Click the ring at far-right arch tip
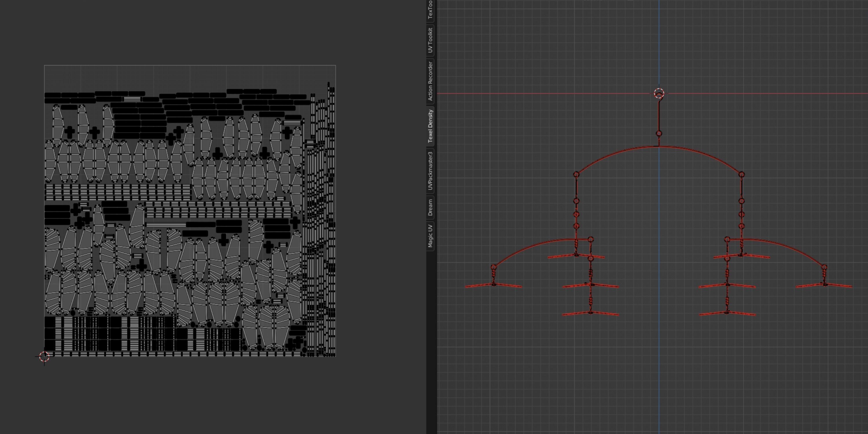 [x=824, y=267]
